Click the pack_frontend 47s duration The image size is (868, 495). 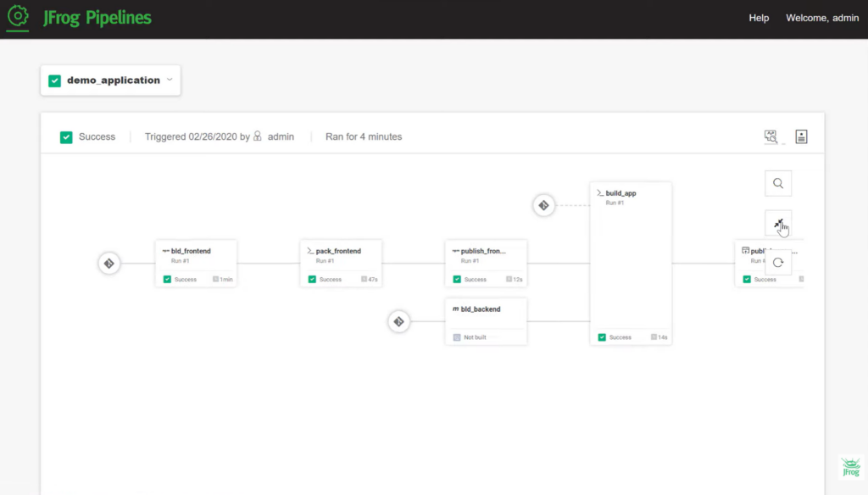tap(370, 280)
